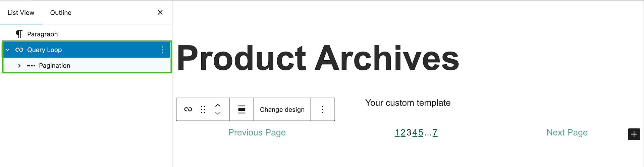
Task: Expand the Pagination tree item
Action: [19, 66]
